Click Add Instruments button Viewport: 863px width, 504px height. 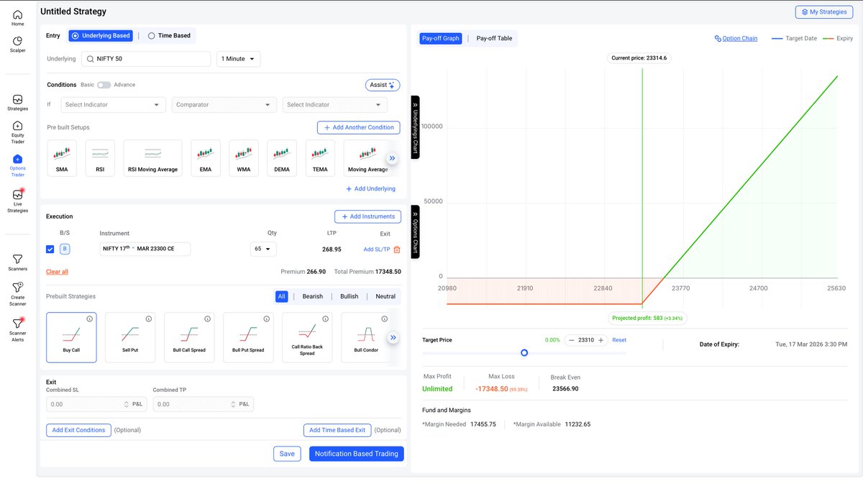tap(367, 216)
